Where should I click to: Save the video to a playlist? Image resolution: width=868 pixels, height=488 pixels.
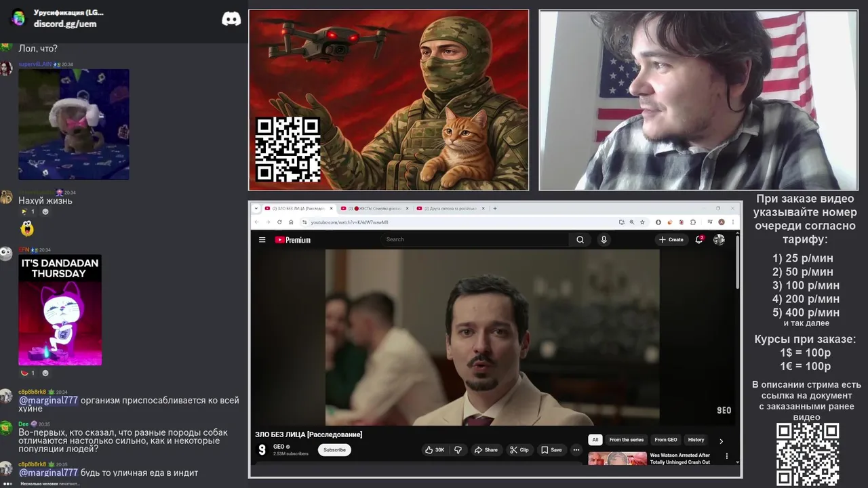click(551, 449)
